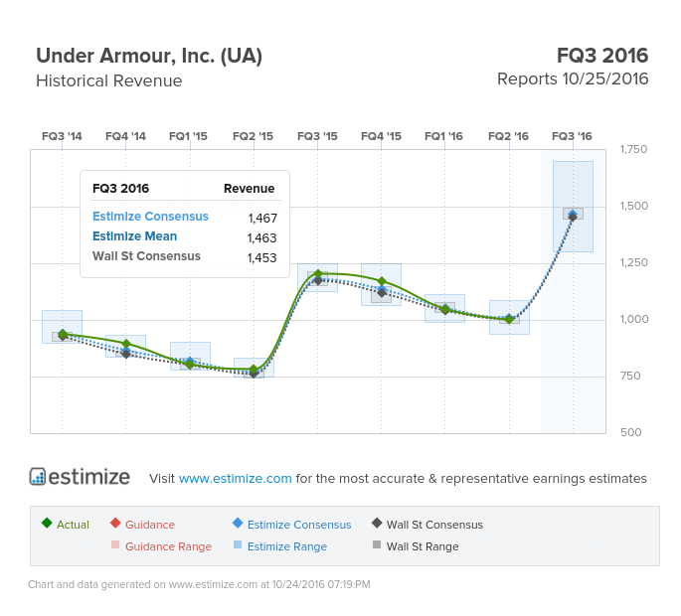The height and width of the screenshot is (616, 681).
Task: Click the Guidance Range legend label
Action: point(169,546)
